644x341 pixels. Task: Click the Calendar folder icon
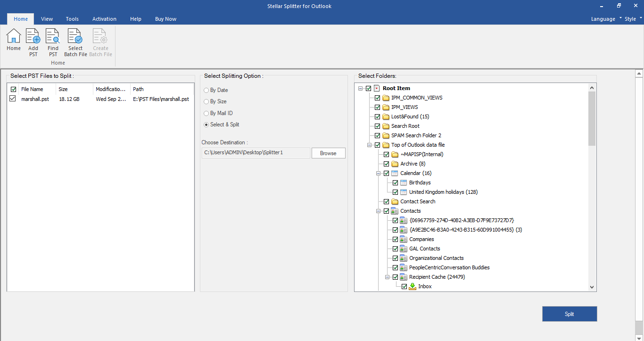(x=395, y=173)
